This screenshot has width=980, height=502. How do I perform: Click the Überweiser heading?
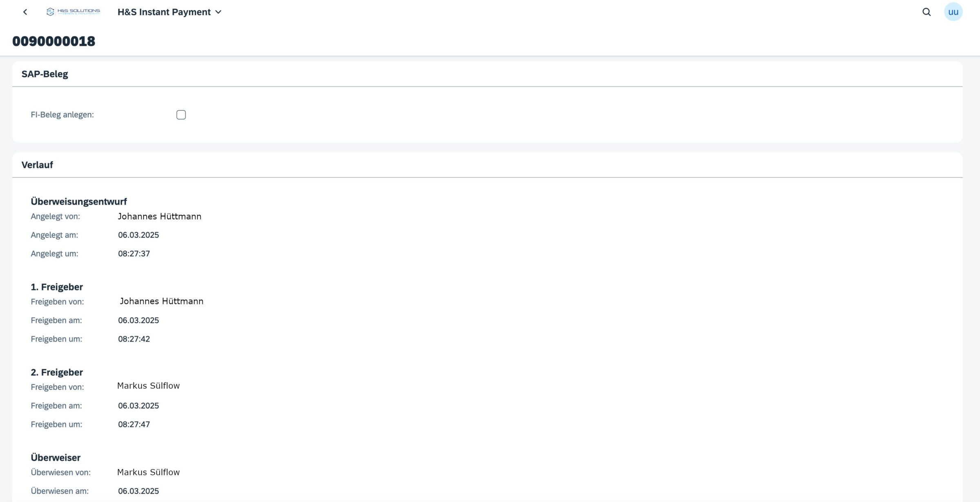coord(56,457)
